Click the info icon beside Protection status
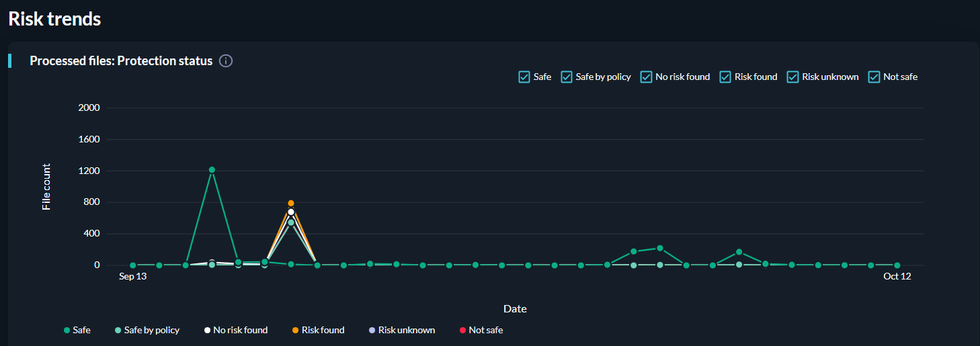This screenshot has height=346, width=980. 226,61
